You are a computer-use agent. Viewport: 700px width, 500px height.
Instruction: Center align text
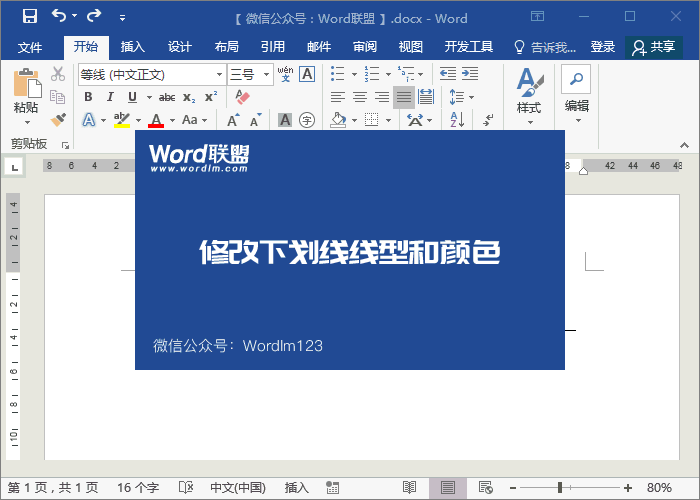point(360,97)
